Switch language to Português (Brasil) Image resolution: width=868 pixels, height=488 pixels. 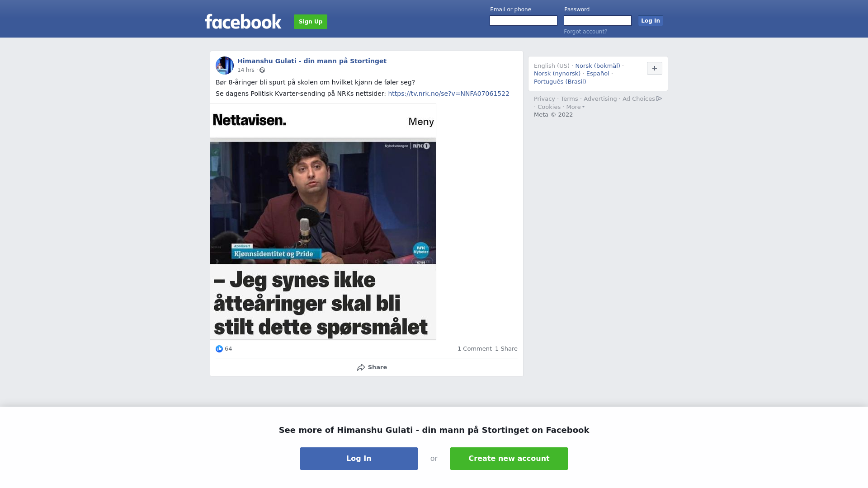point(560,82)
